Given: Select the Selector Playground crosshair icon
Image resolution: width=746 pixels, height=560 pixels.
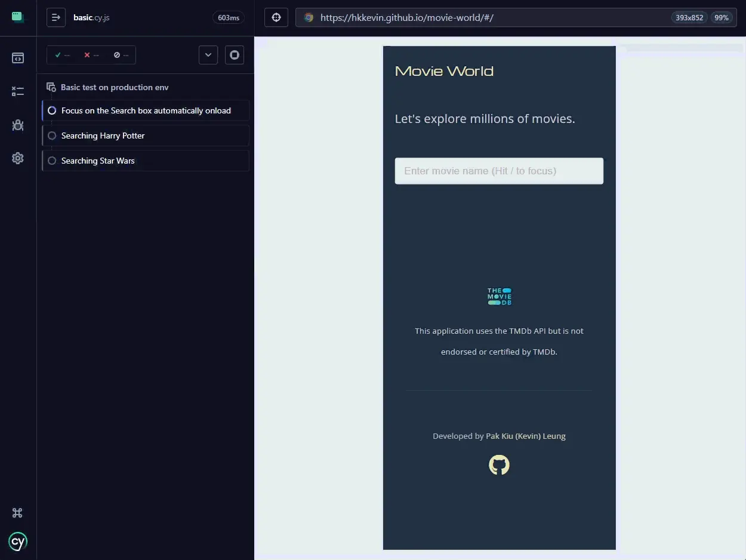Looking at the screenshot, I should point(276,17).
